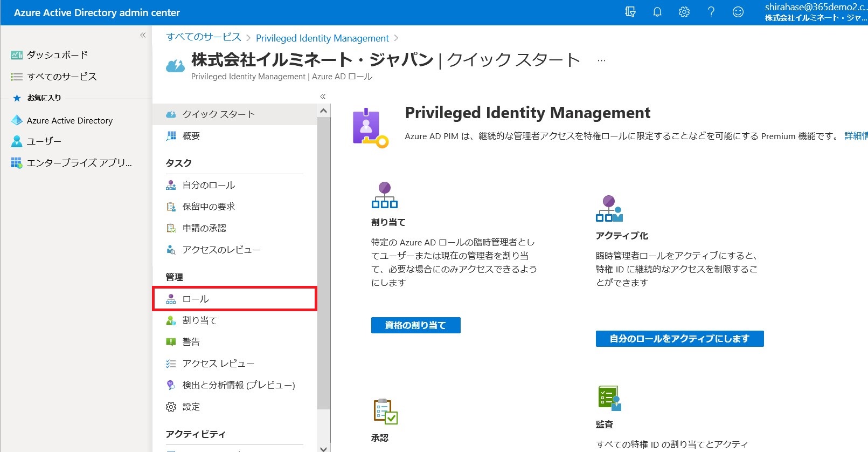Screen dimensions: 868x452
Task: Click the 保留中の要求 icon
Action: [171, 207]
